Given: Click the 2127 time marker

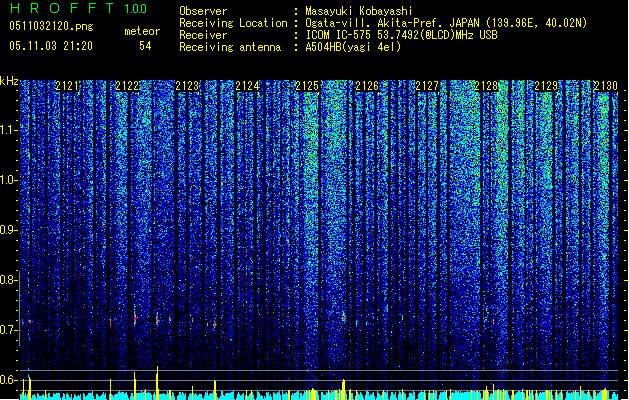Looking at the screenshot, I should click(427, 86).
